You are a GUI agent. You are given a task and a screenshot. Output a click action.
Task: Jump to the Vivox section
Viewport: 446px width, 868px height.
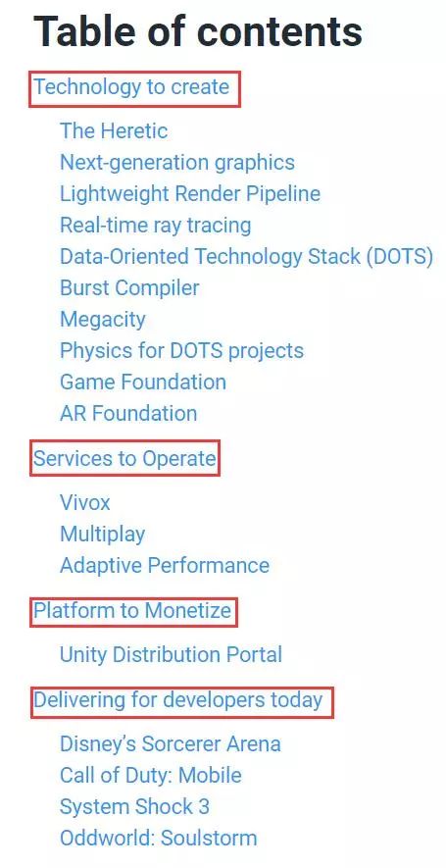click(x=84, y=502)
